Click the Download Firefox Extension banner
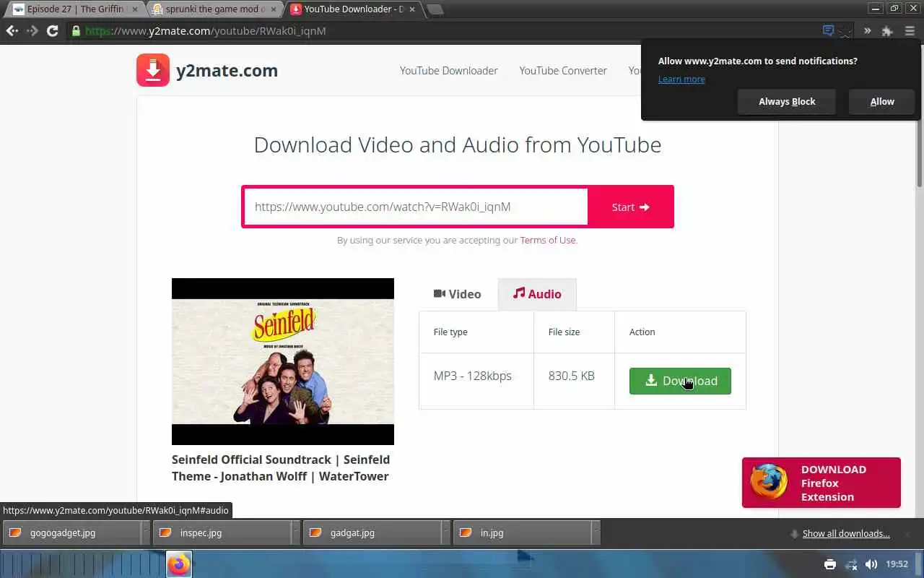Screen dimensions: 924x578 point(821,483)
